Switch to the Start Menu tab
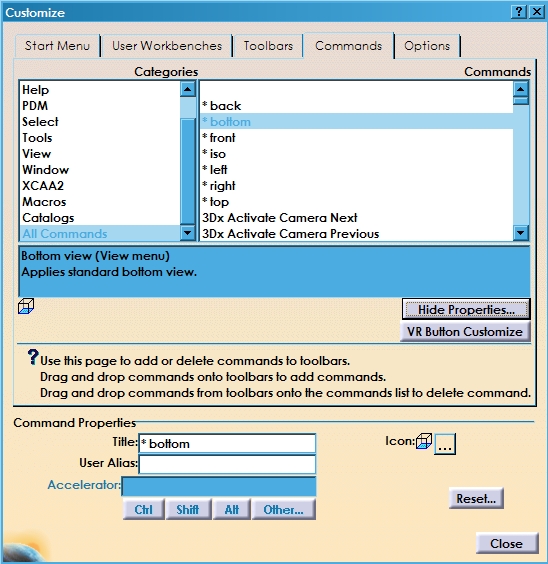The image size is (548, 564). click(x=57, y=46)
